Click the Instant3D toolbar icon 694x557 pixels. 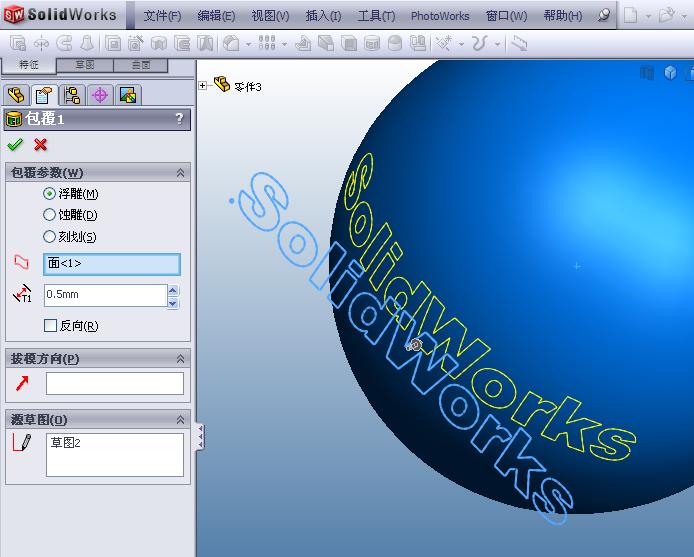click(519, 43)
